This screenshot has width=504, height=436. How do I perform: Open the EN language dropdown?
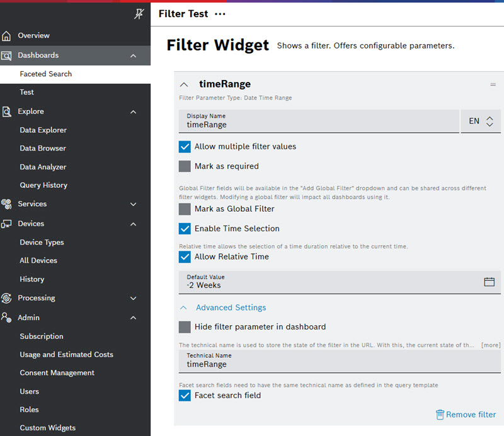click(x=481, y=122)
